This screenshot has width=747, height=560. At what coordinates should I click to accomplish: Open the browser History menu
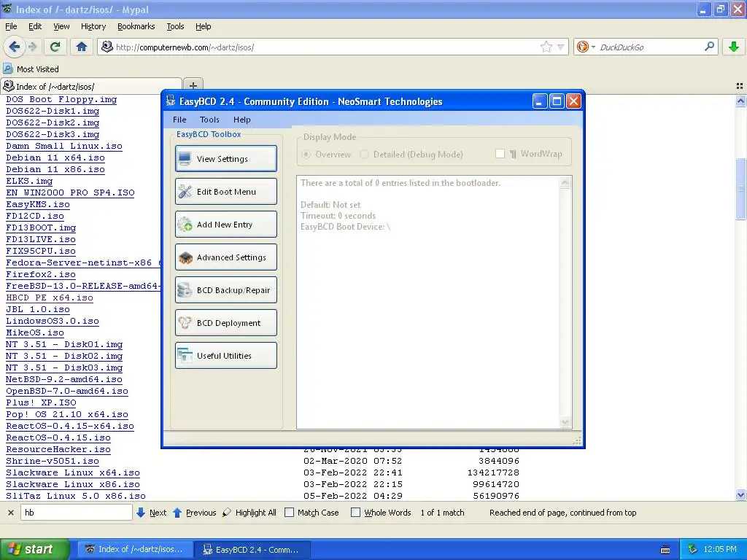(93, 26)
